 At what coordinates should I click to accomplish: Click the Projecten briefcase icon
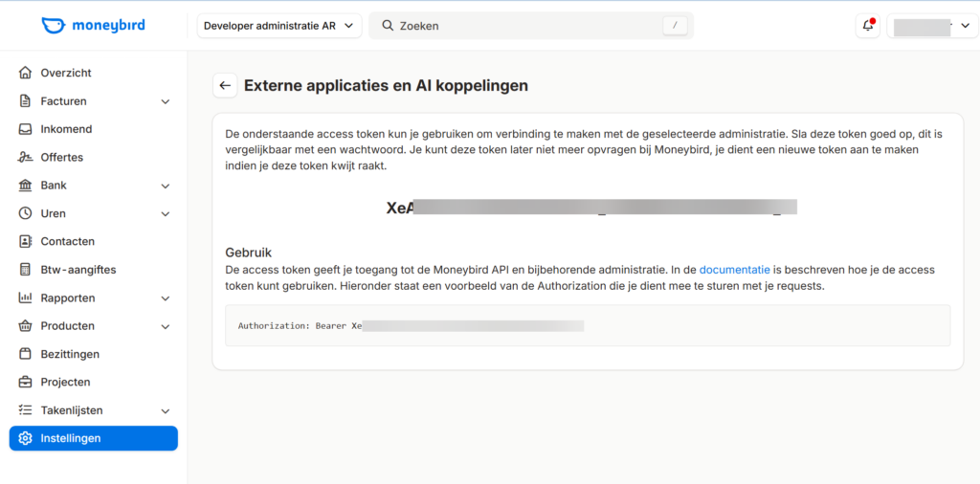click(x=25, y=383)
